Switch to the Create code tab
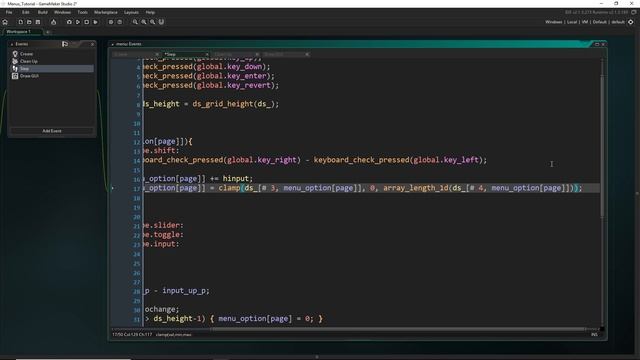This screenshot has width=640, height=360. (x=136, y=54)
